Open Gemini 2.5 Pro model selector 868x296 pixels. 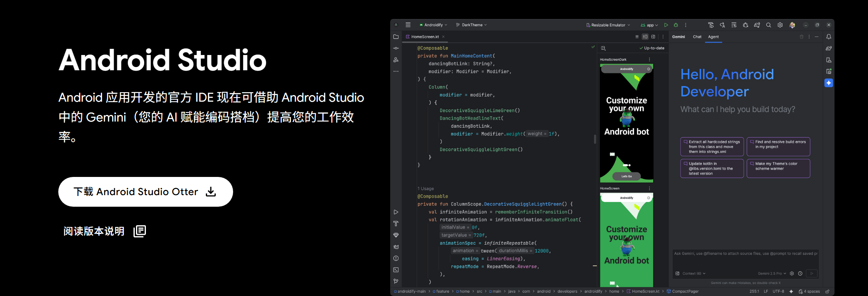(x=772, y=273)
